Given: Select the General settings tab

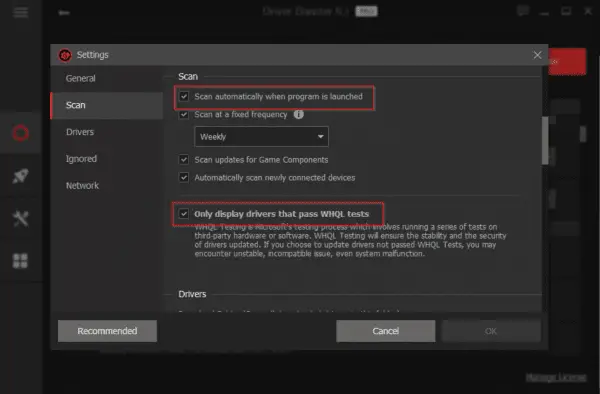Looking at the screenshot, I should (107, 78).
